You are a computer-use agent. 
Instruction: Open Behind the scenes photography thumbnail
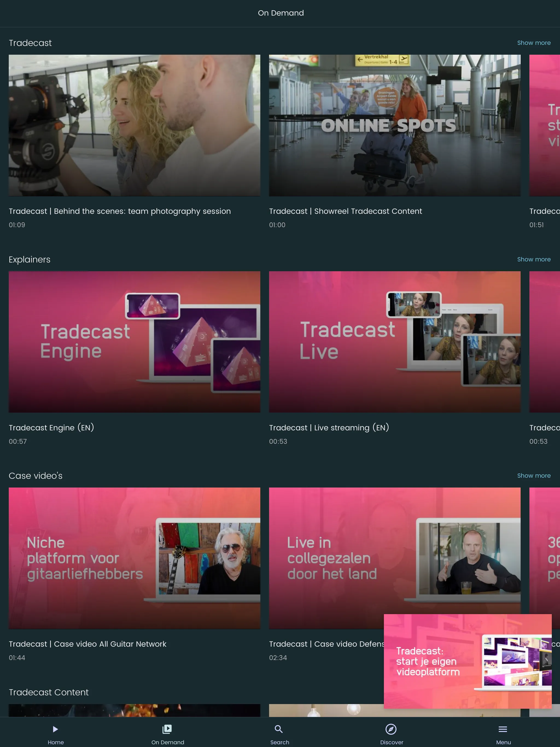pyautogui.click(x=135, y=125)
